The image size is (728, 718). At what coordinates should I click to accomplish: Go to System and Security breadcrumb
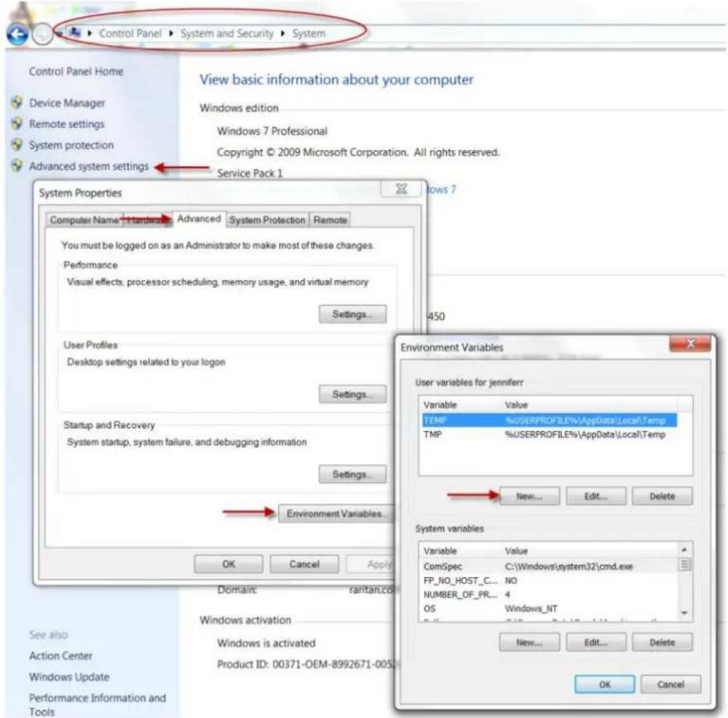coord(227,33)
